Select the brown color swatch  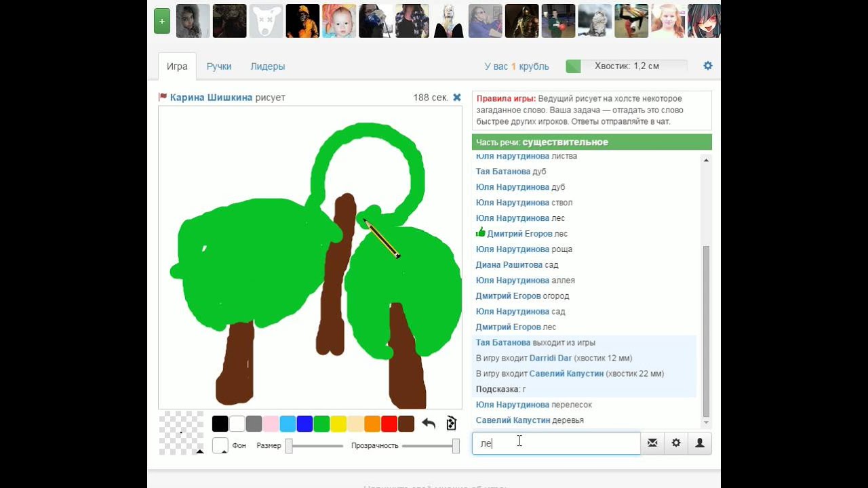click(406, 424)
